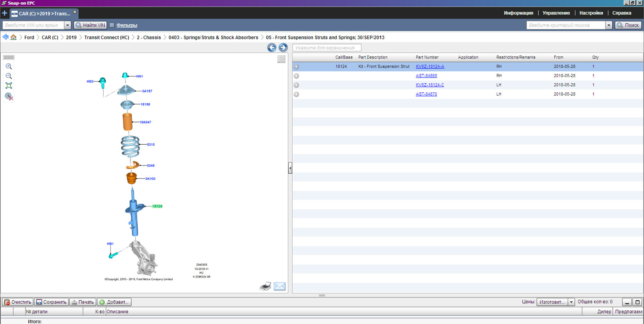Image resolution: width=644 pixels, height=324 pixels.
Task: Click the home icon in breadcrumb
Action: click(x=13, y=37)
